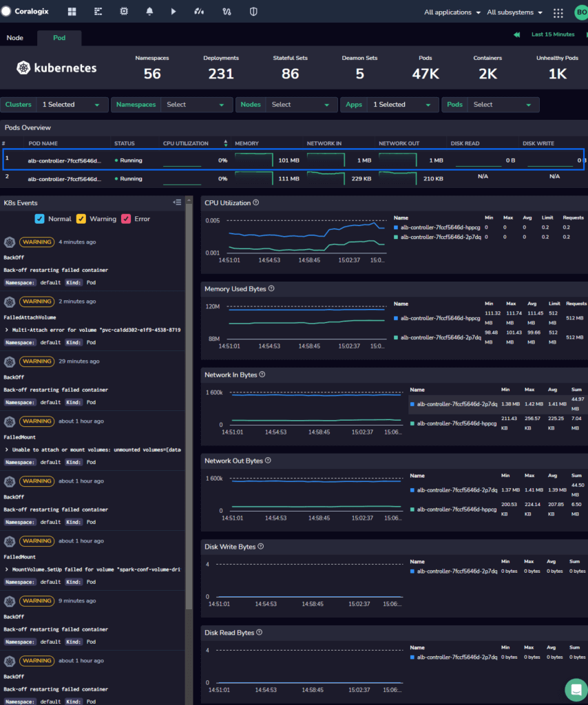Click Memory Used Bytes help icon
Viewport: 588px width, 705px height.
pyautogui.click(x=271, y=288)
